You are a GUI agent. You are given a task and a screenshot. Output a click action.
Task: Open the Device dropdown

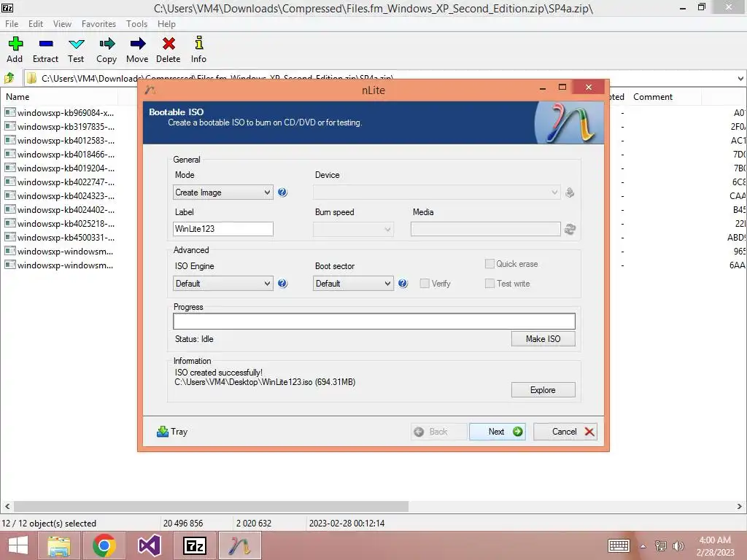437,192
